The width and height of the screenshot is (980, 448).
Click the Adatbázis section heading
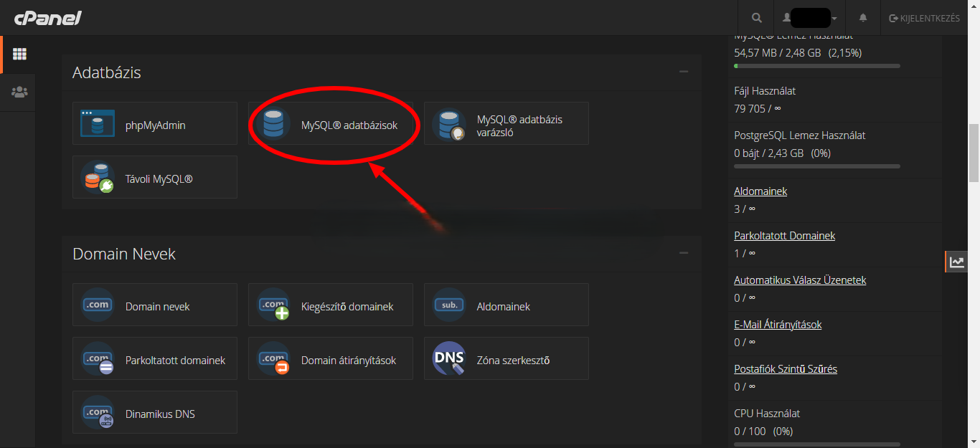pyautogui.click(x=107, y=72)
